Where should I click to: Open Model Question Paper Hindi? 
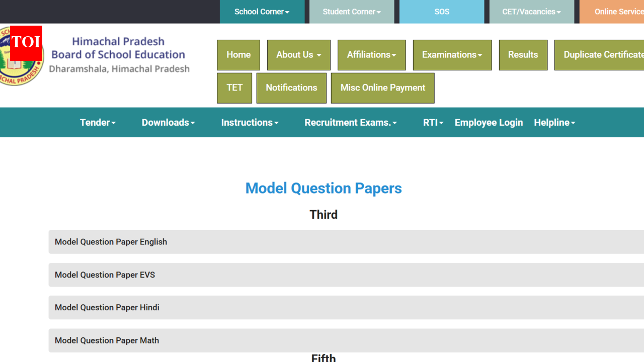346,308
